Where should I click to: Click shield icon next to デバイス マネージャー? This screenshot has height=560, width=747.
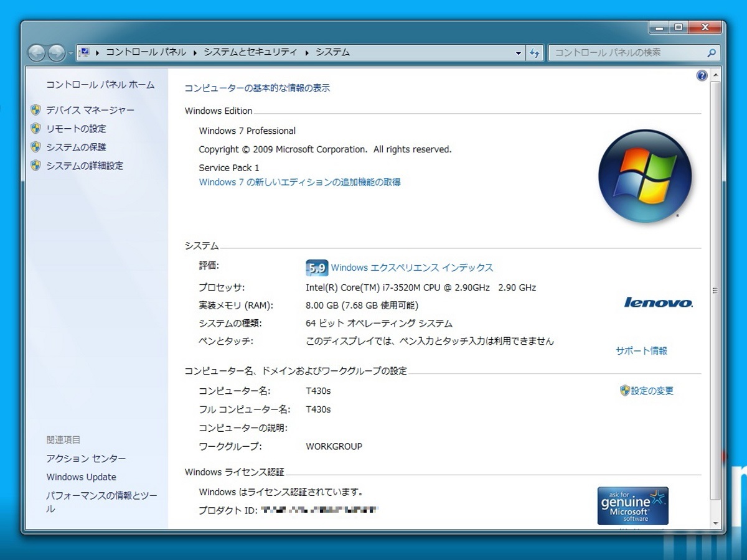[35, 110]
